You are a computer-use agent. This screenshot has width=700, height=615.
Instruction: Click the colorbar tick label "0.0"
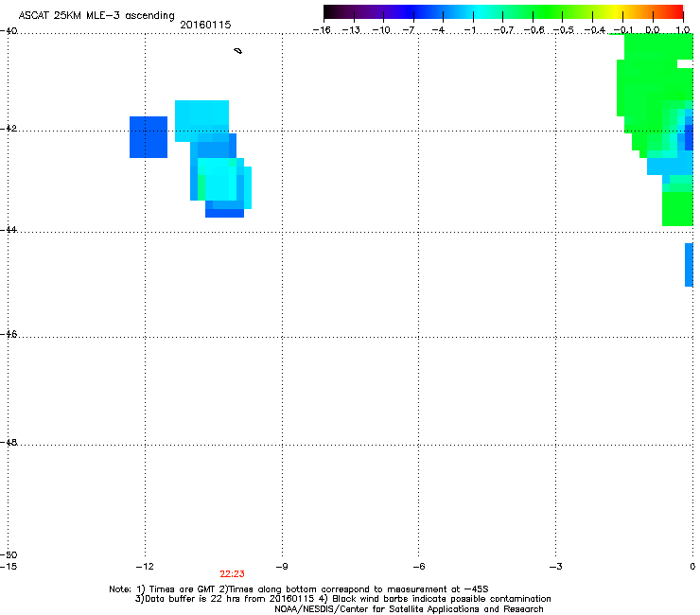pos(653,30)
